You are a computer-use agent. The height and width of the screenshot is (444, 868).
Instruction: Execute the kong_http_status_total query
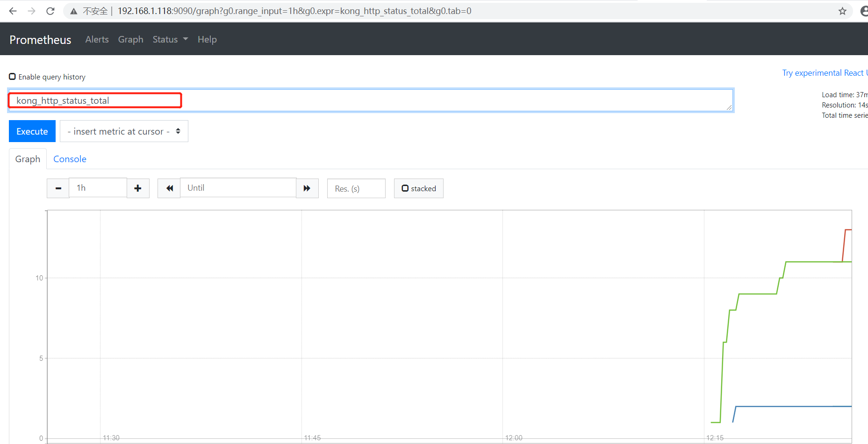[x=32, y=131]
